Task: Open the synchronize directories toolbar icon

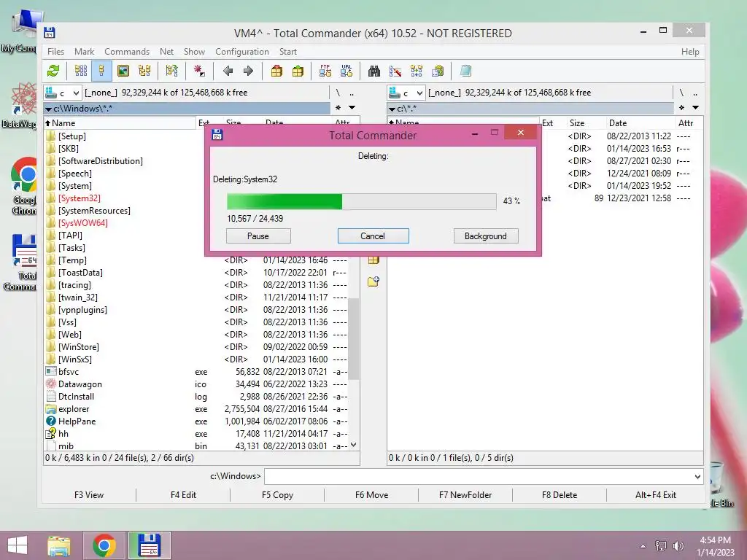Action: pos(417,71)
